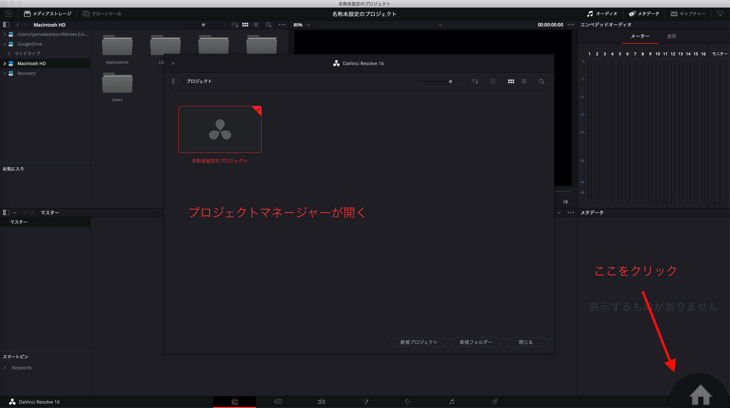Select list view in Media Storage
This screenshot has height=408, width=730.
pos(256,25)
